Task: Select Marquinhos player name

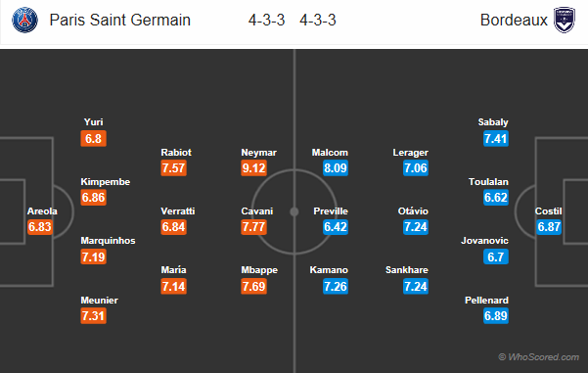Action: 108,241
